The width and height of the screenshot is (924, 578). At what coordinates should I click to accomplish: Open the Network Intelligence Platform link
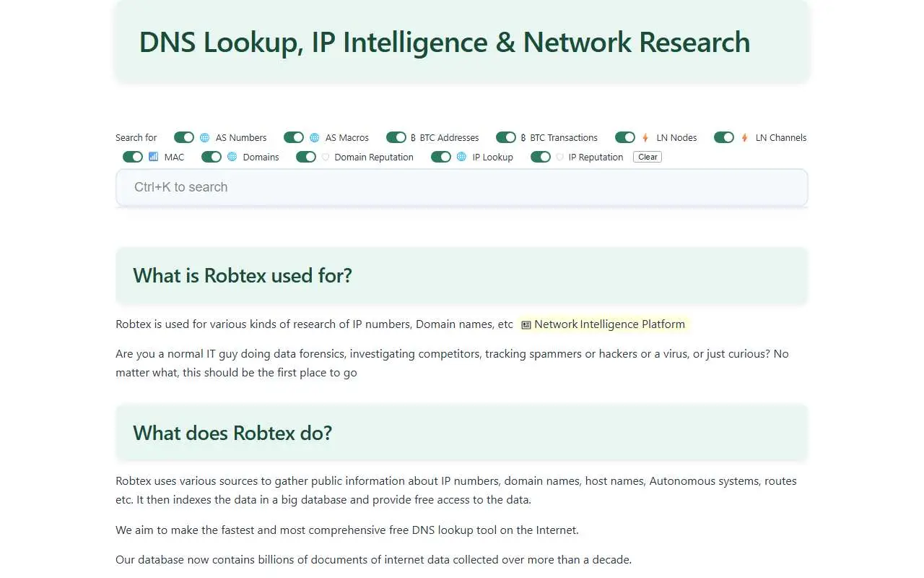(603, 324)
